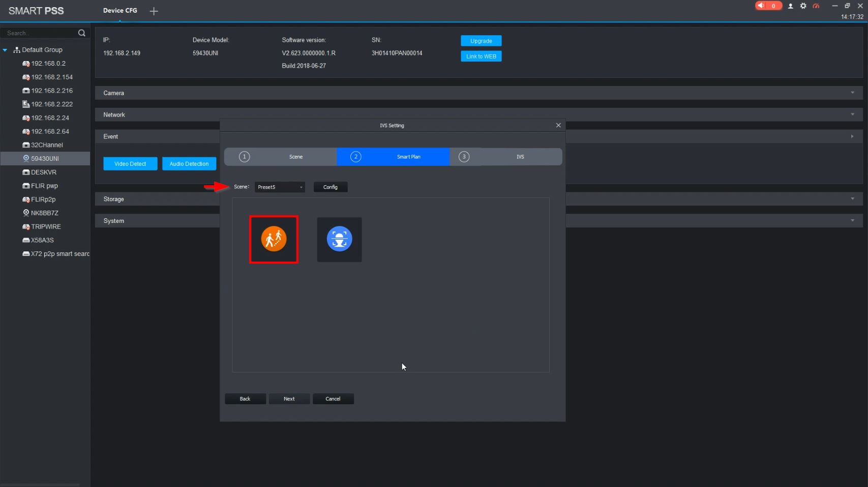Close the IVS Setting dialog

[558, 125]
